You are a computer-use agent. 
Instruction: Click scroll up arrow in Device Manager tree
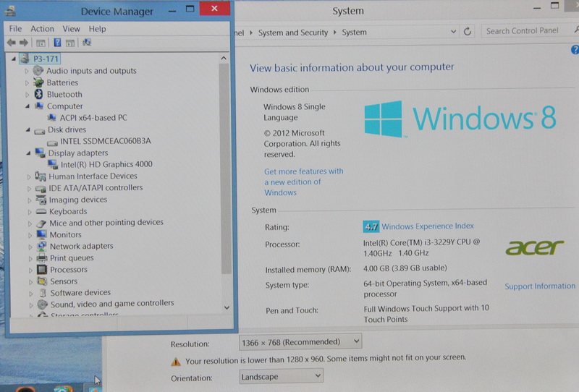coord(224,58)
